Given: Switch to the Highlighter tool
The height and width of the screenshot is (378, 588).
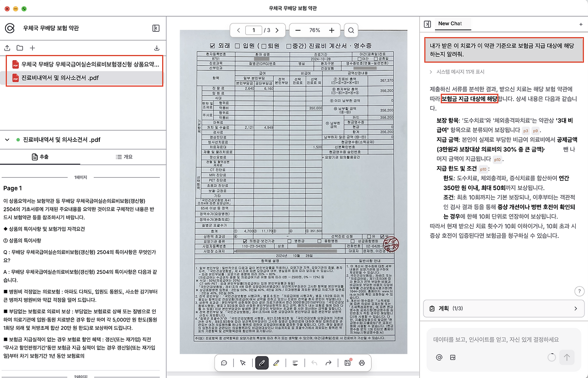Looking at the screenshot, I should click(x=277, y=363).
